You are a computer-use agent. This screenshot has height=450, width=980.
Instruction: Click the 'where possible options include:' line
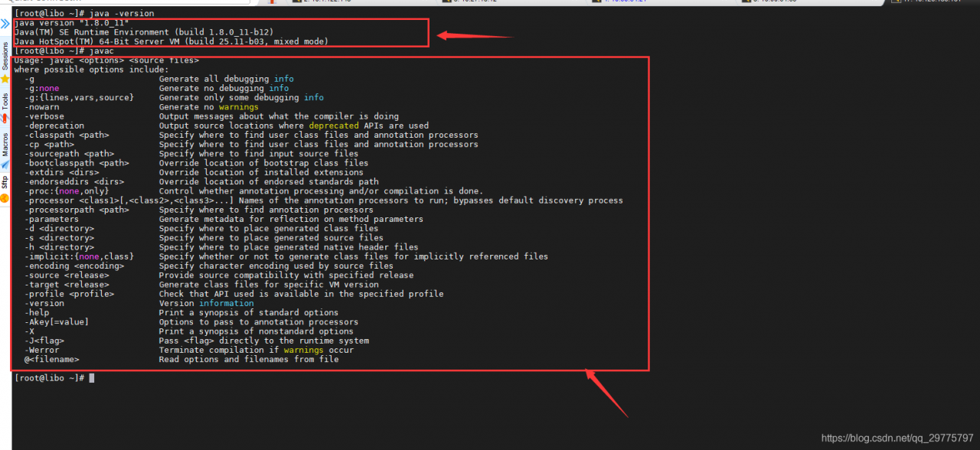coord(91,70)
